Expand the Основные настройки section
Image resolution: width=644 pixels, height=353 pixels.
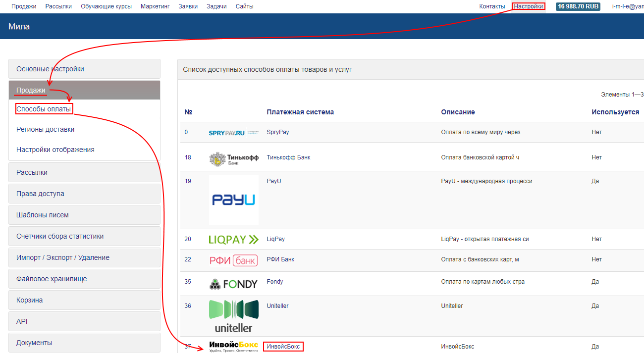coord(84,69)
